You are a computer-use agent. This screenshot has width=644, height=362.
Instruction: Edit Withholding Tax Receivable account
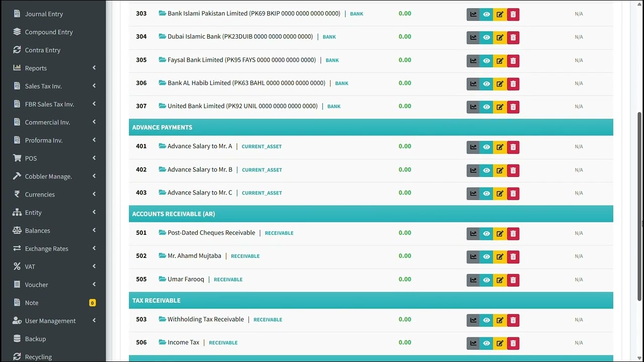click(x=500, y=320)
